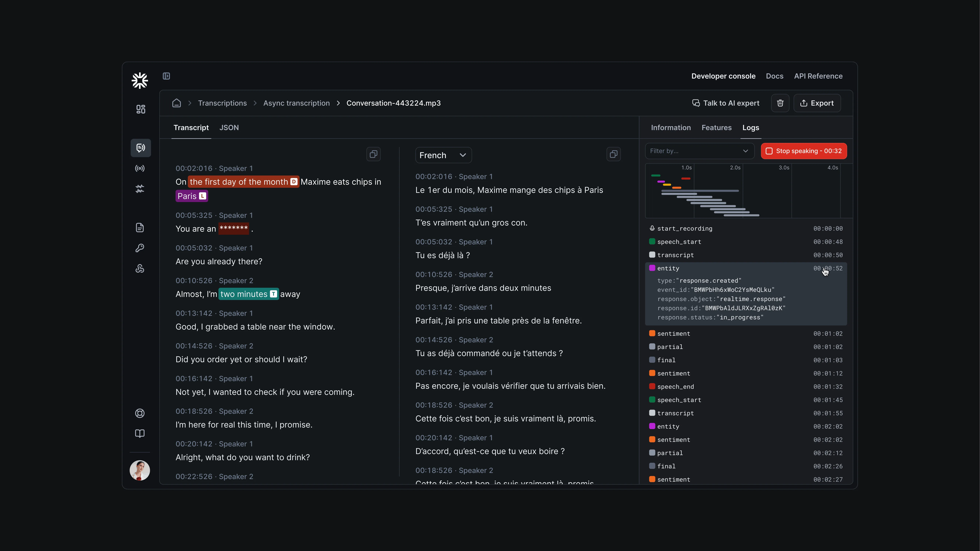Open live streaming broadcast icon in sidebar

point(140,168)
